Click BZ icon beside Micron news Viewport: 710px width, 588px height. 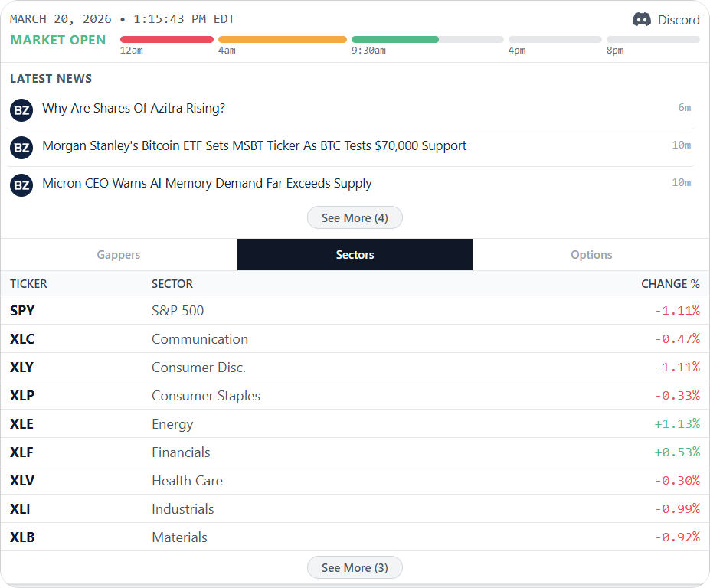coord(21,185)
